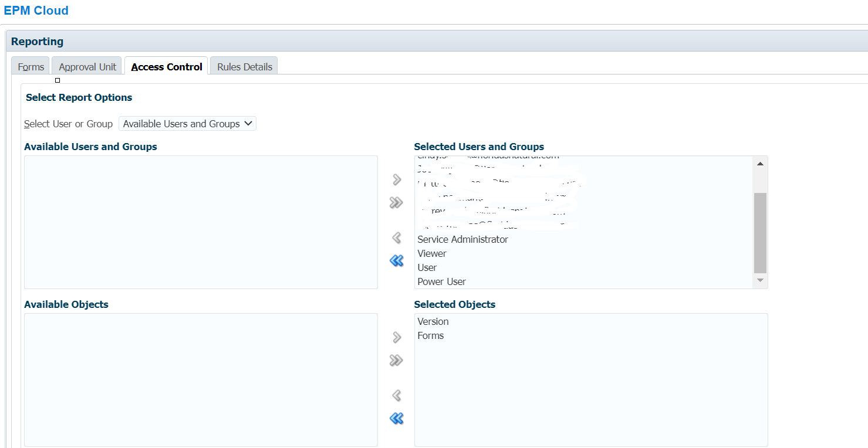
Task: Open the Select User or Group dropdown
Action: 187,124
